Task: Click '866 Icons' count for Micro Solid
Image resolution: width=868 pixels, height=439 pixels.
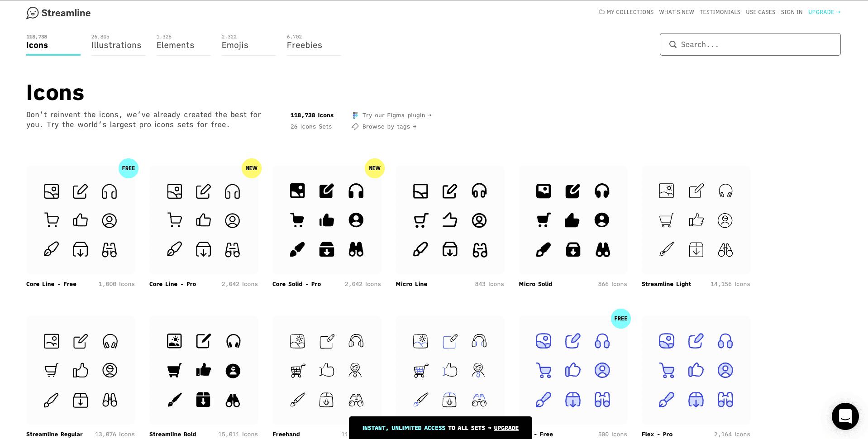Action: tap(612, 284)
